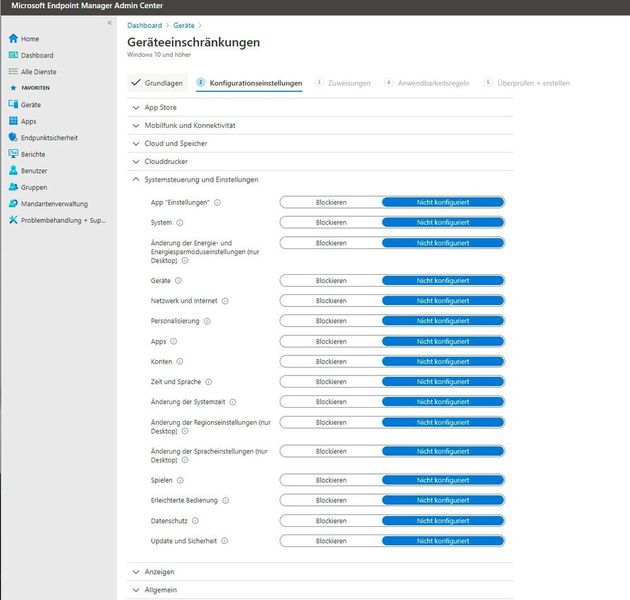Open the Zuweisungen step tab
The image size is (630, 600).
tap(343, 83)
